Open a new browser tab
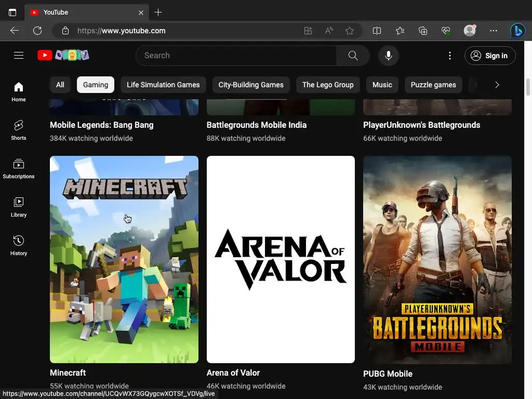 coord(158,12)
